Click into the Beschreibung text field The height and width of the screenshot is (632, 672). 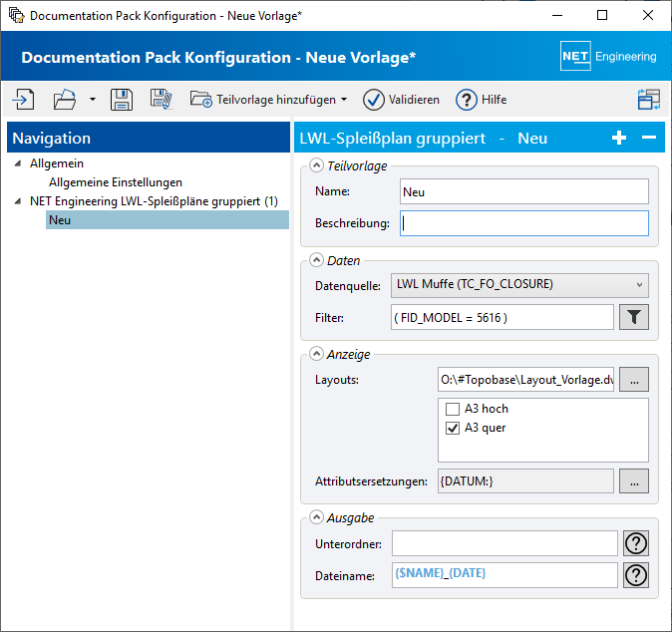523,223
